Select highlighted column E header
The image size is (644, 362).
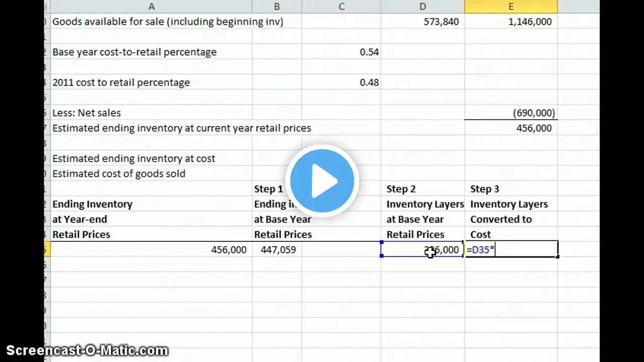tap(511, 7)
